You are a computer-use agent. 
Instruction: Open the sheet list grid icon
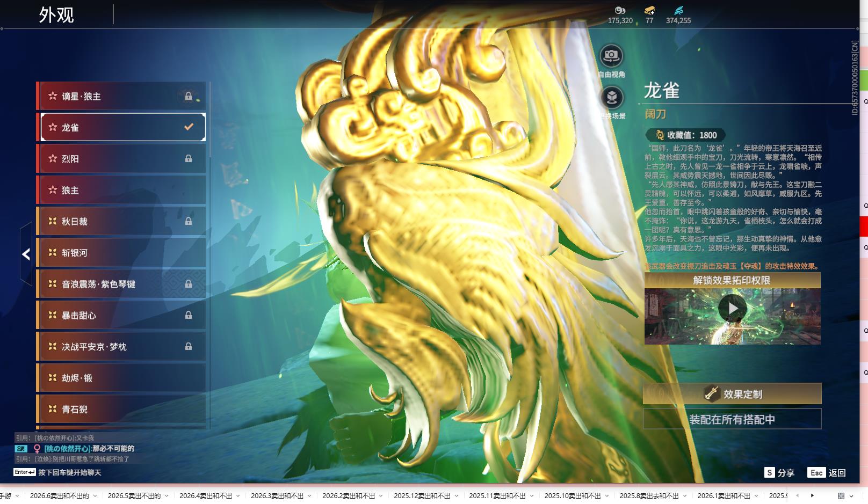[841, 496]
